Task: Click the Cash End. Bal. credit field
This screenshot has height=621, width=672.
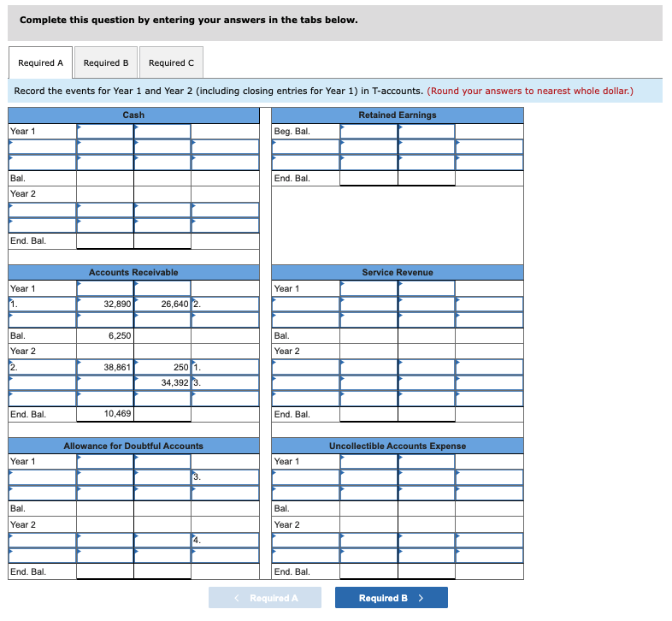Action: [x=162, y=240]
